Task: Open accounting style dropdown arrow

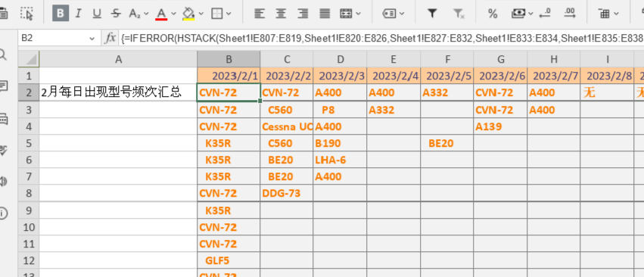Action: (x=530, y=14)
